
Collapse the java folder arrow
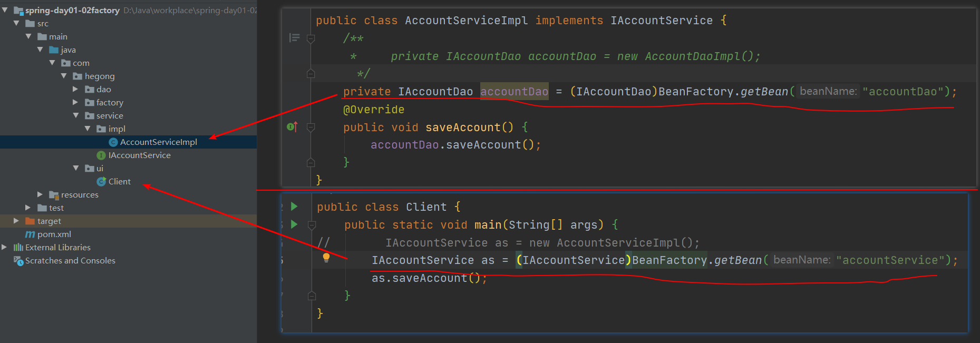(x=40, y=50)
